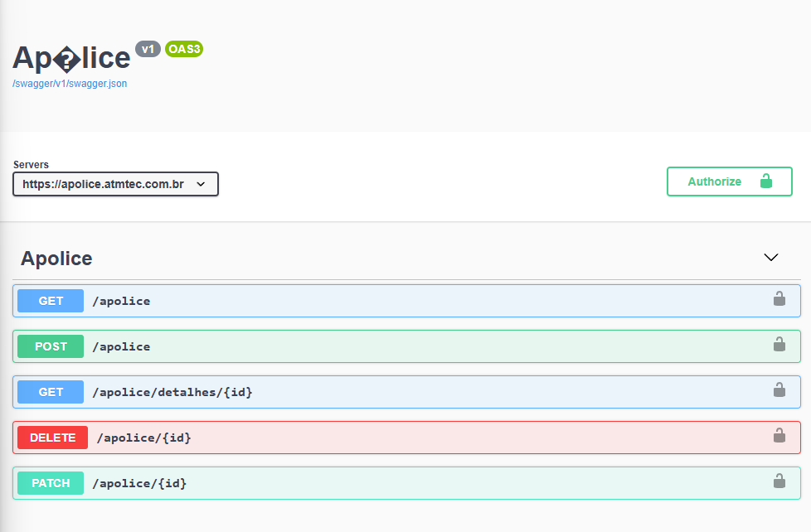This screenshot has width=811, height=532.
Task: Click the /apolice/{id} path in the PATCH row
Action: point(139,483)
